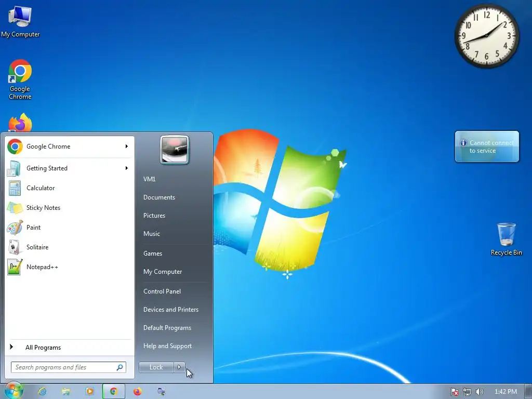
Task: Click the volume speaker tray icon
Action: 479,392
